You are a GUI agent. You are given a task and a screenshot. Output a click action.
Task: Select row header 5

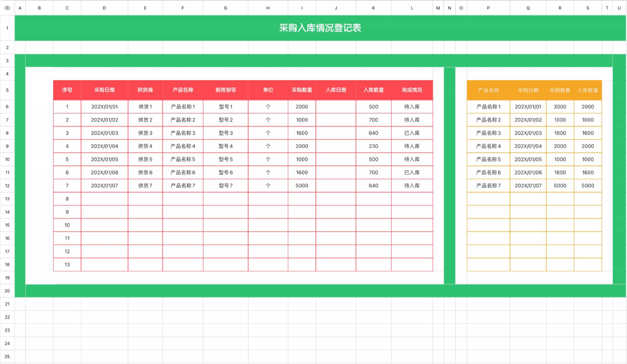tap(7, 90)
